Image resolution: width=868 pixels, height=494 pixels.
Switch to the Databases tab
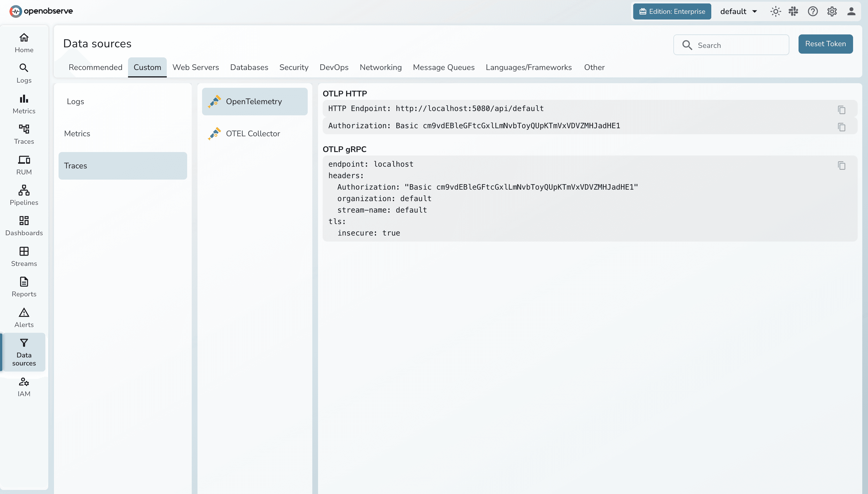[x=249, y=67]
